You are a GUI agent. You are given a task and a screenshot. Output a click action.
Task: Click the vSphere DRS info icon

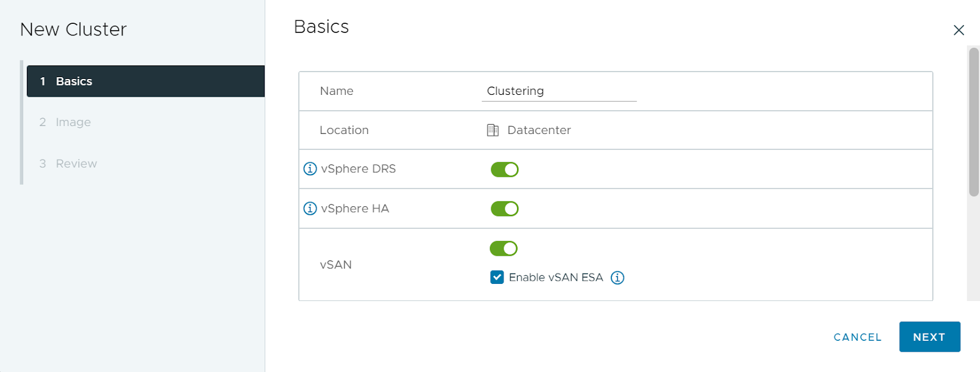click(x=311, y=169)
